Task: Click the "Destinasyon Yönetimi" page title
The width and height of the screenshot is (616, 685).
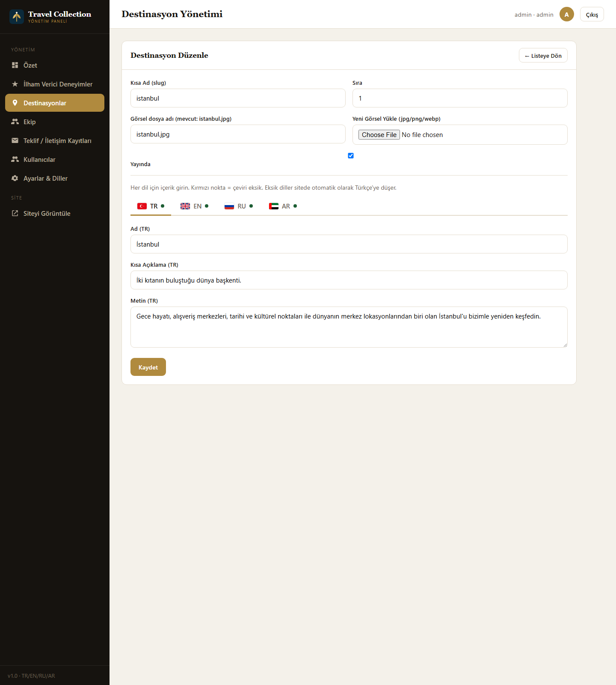Action: 172,14
